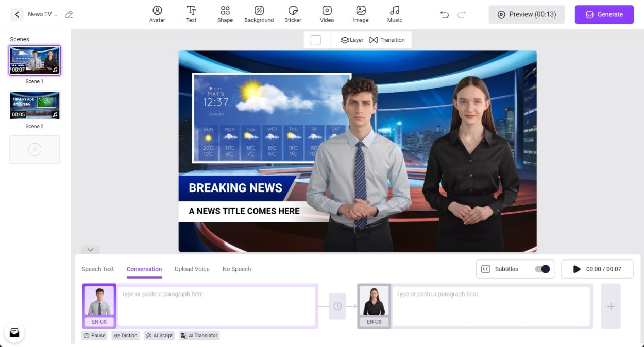Add an Image element
This screenshot has width=644, height=347.
tap(361, 14)
